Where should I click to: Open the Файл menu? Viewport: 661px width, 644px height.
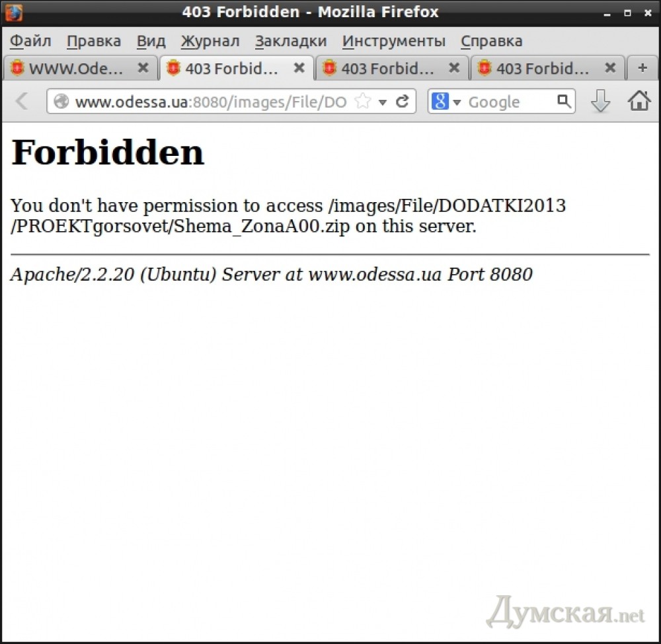30,41
